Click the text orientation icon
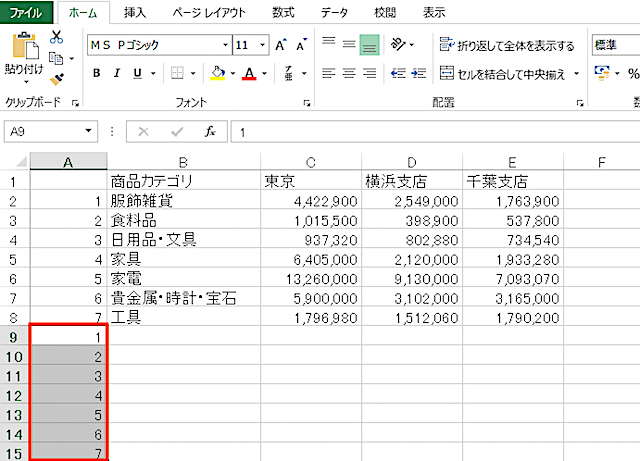This screenshot has width=640, height=461. click(398, 44)
